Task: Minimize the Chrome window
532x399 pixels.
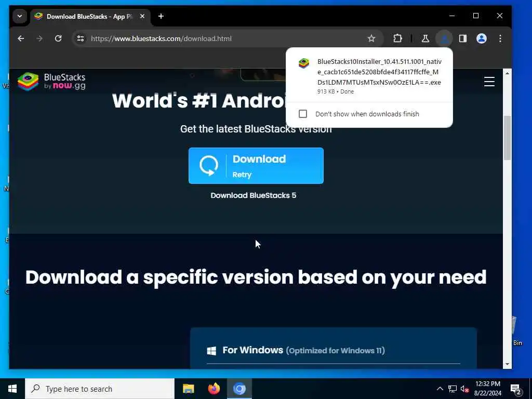Action: [452, 16]
